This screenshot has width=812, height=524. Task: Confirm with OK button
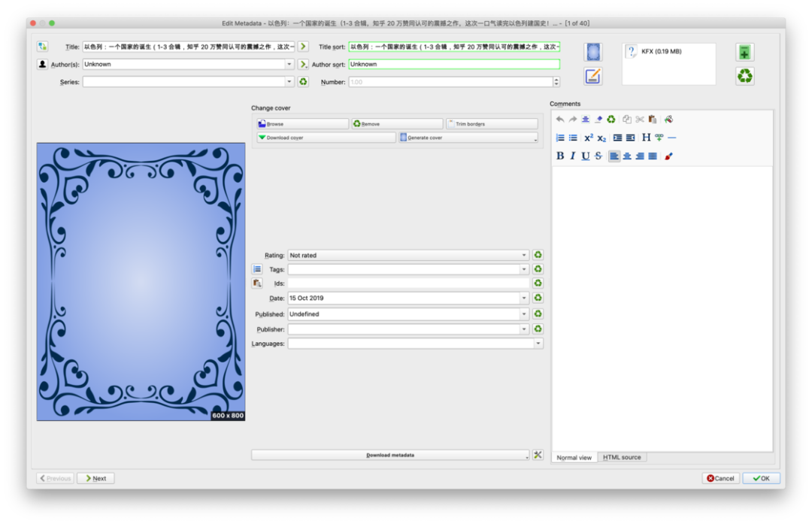(x=761, y=478)
